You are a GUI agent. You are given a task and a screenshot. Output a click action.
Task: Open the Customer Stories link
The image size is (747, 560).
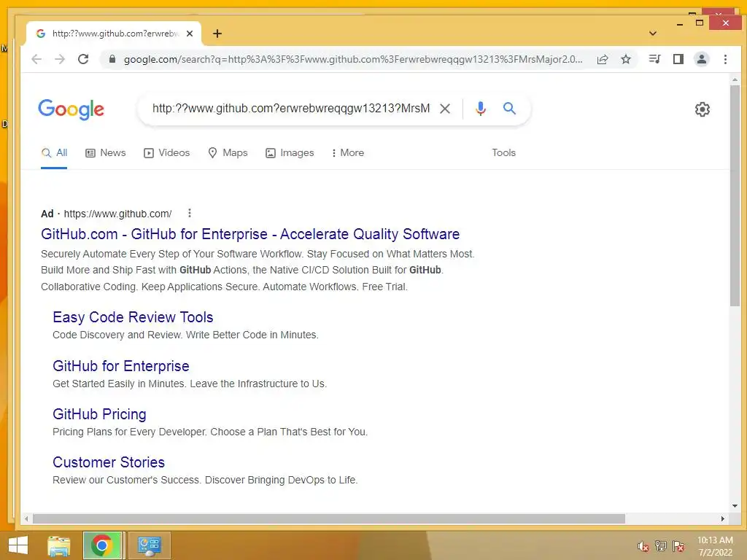(x=109, y=462)
